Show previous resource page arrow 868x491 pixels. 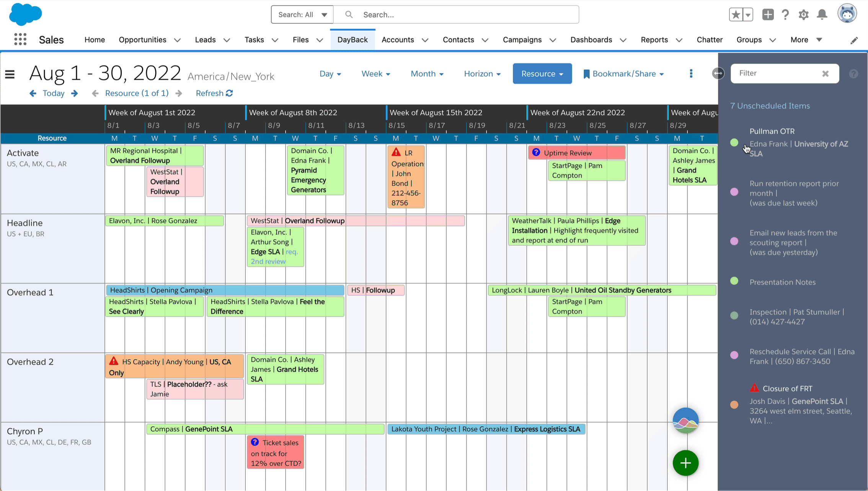pos(95,93)
